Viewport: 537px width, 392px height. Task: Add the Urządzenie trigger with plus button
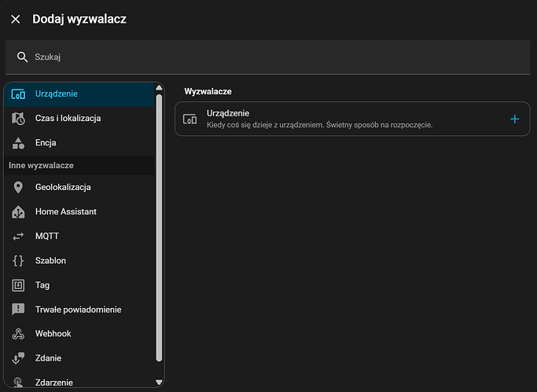pyautogui.click(x=515, y=119)
